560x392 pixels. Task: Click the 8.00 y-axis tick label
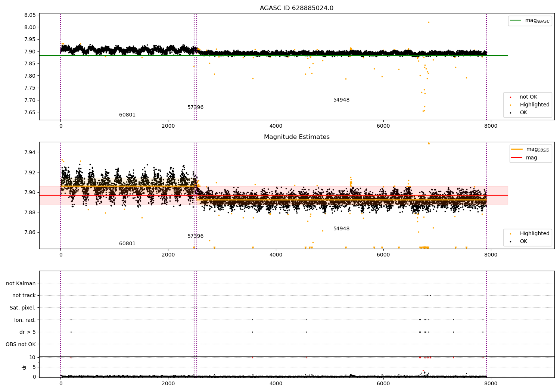click(30, 27)
